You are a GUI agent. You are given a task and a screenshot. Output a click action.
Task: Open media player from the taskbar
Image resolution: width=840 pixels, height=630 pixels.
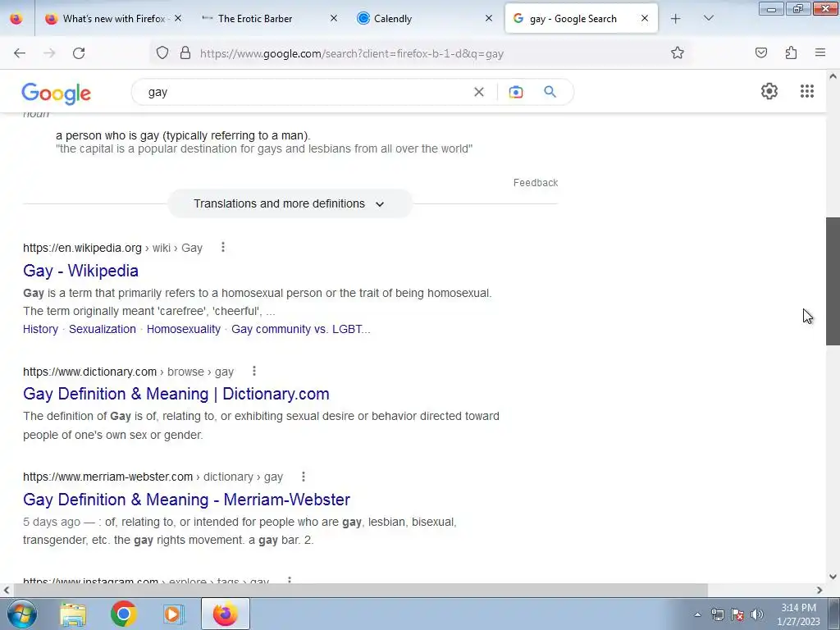coord(173,614)
